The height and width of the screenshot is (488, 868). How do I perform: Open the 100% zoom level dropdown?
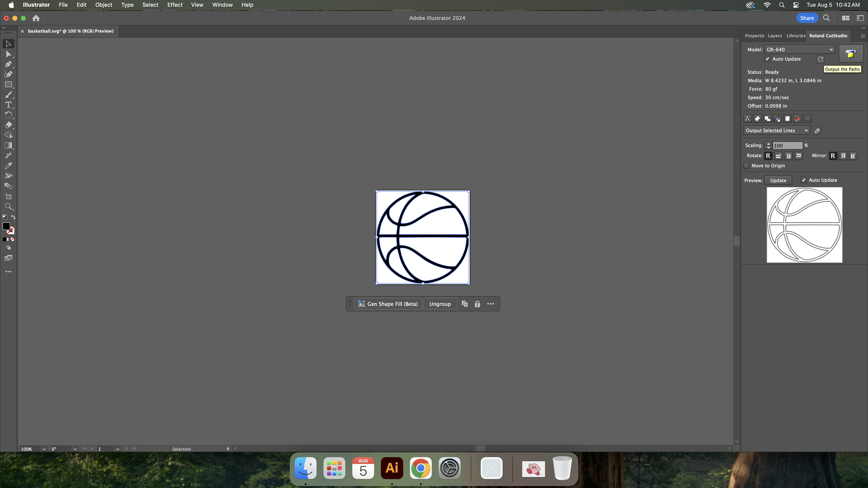pyautogui.click(x=44, y=449)
